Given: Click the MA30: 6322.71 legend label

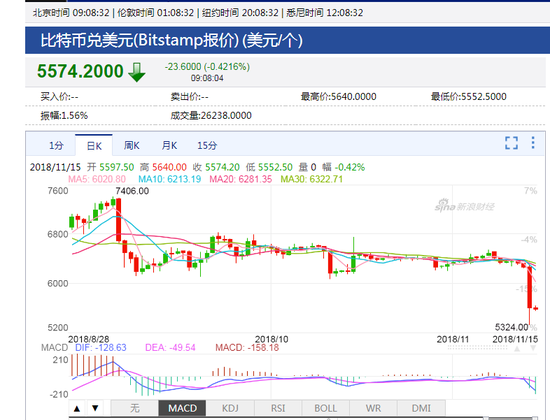Looking at the screenshot, I should coord(311,179).
